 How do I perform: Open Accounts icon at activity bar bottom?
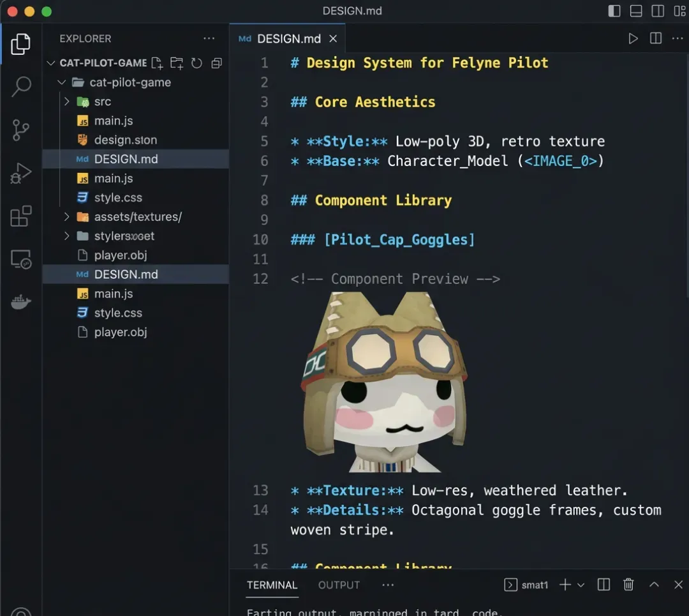pyautogui.click(x=20, y=612)
